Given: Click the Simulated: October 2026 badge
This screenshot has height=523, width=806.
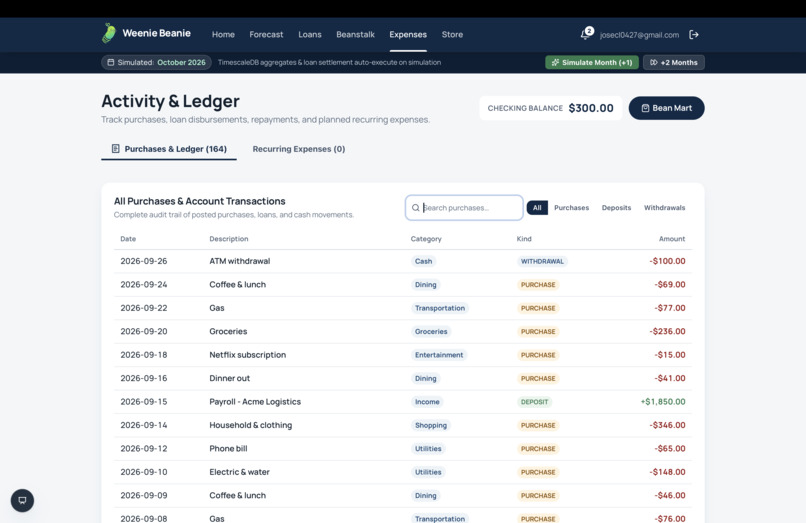Looking at the screenshot, I should [x=156, y=62].
